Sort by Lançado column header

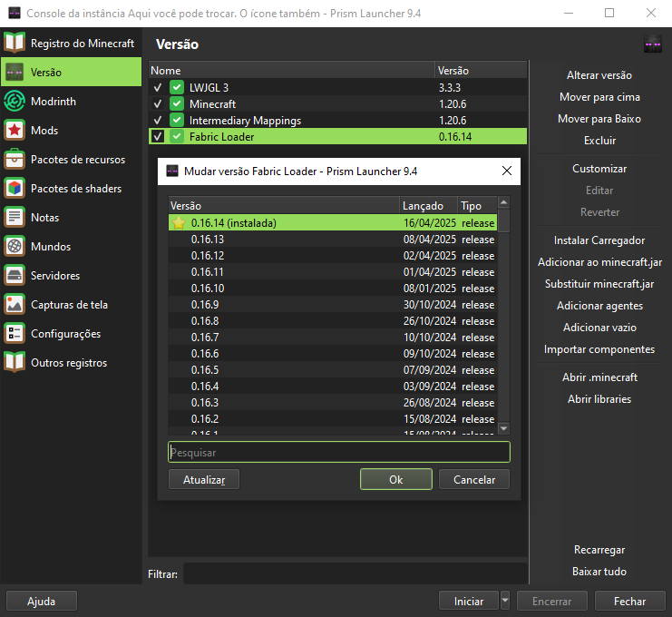[429, 205]
